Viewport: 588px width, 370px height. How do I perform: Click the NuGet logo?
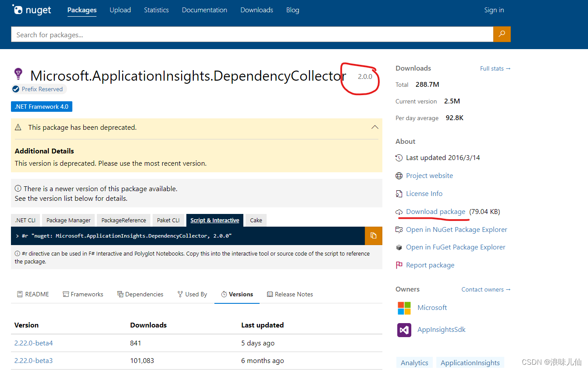(32, 10)
